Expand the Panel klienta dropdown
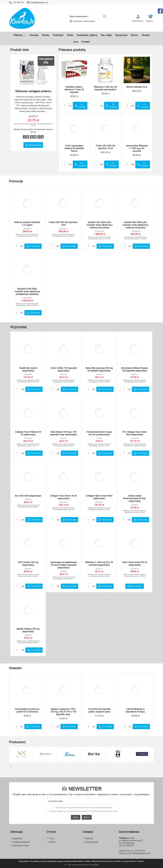The width and height of the screenshot is (163, 868). pos(138,21)
